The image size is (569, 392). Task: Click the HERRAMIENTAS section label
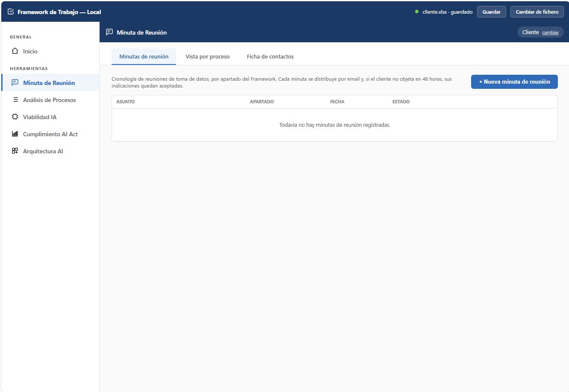[x=29, y=68]
